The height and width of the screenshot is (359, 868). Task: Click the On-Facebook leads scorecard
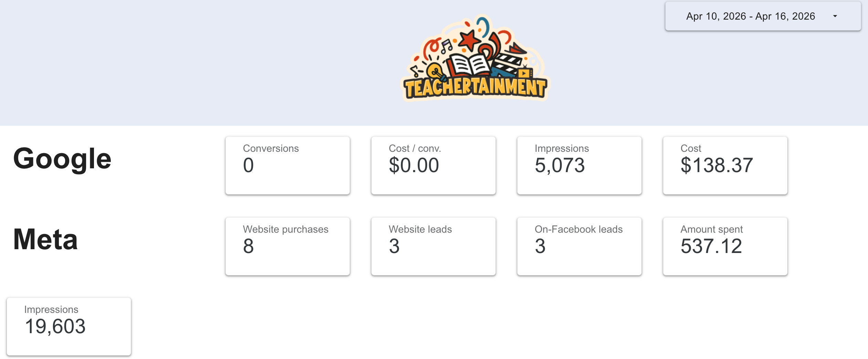pyautogui.click(x=580, y=246)
